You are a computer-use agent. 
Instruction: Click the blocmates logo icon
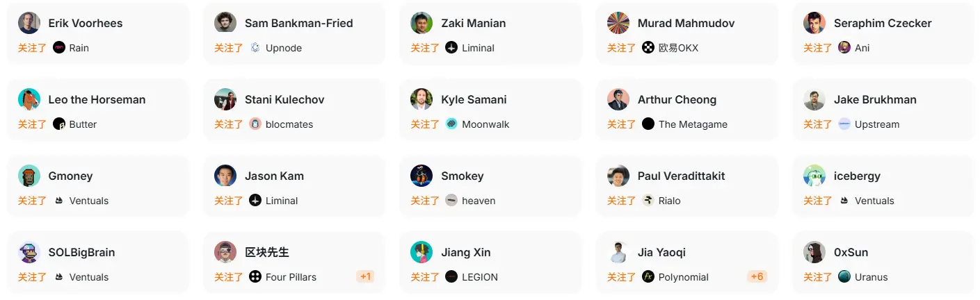click(255, 124)
